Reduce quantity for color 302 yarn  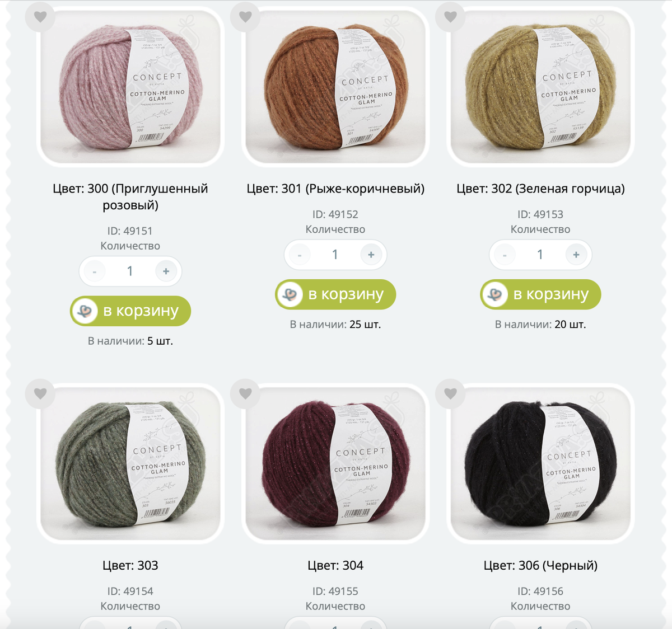(505, 255)
